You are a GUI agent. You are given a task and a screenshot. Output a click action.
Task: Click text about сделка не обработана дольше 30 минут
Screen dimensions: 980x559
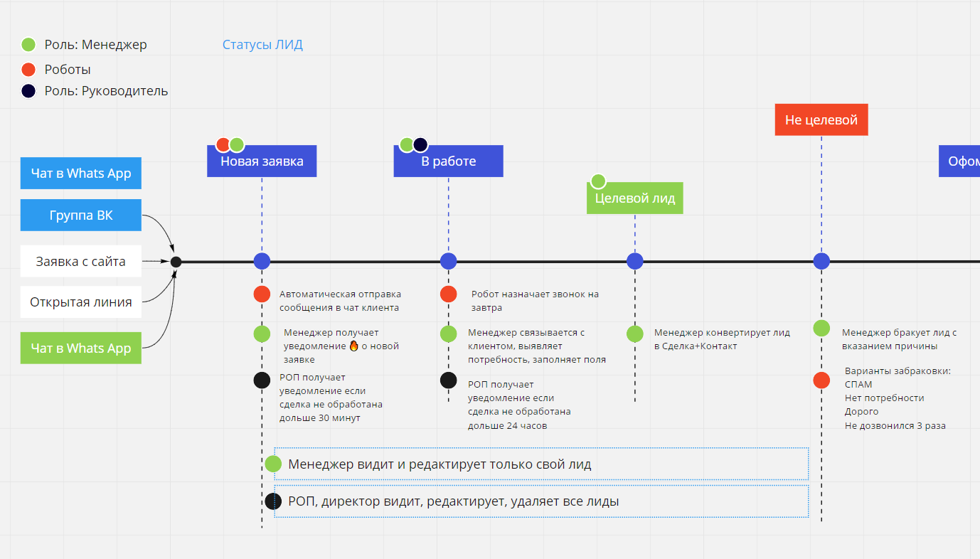click(x=331, y=398)
